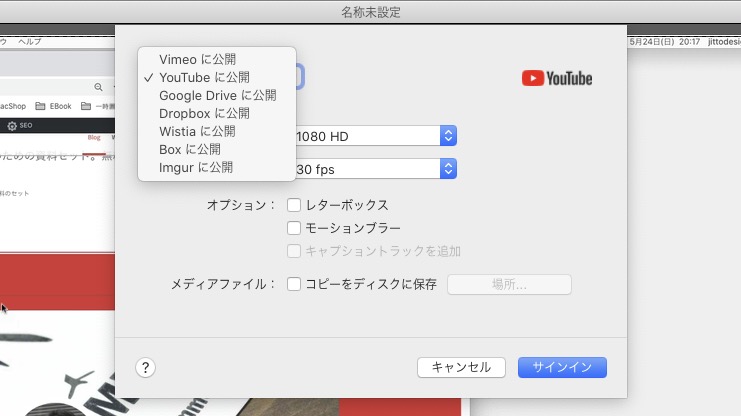
Task: Toggle the キャプショントラックを追加 checkbox
Action: 294,251
